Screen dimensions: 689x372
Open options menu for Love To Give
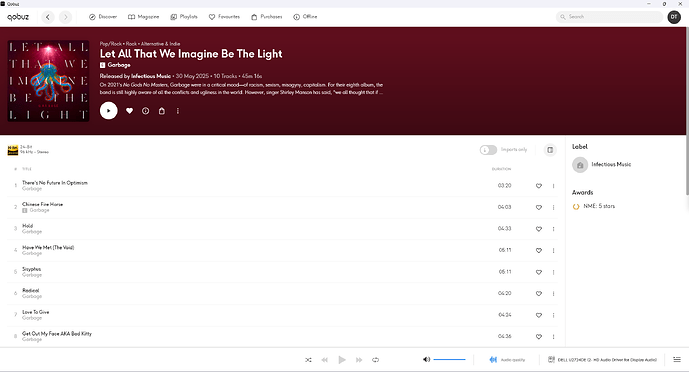click(x=553, y=315)
